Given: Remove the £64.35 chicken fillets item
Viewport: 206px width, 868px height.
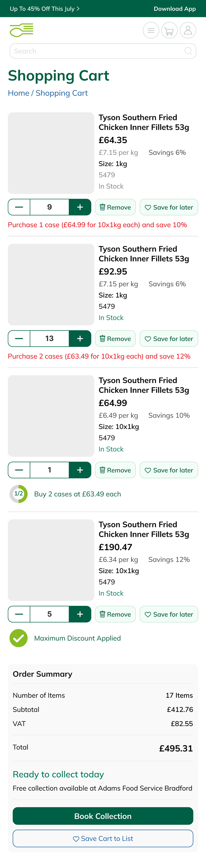Looking at the screenshot, I should [x=115, y=207].
